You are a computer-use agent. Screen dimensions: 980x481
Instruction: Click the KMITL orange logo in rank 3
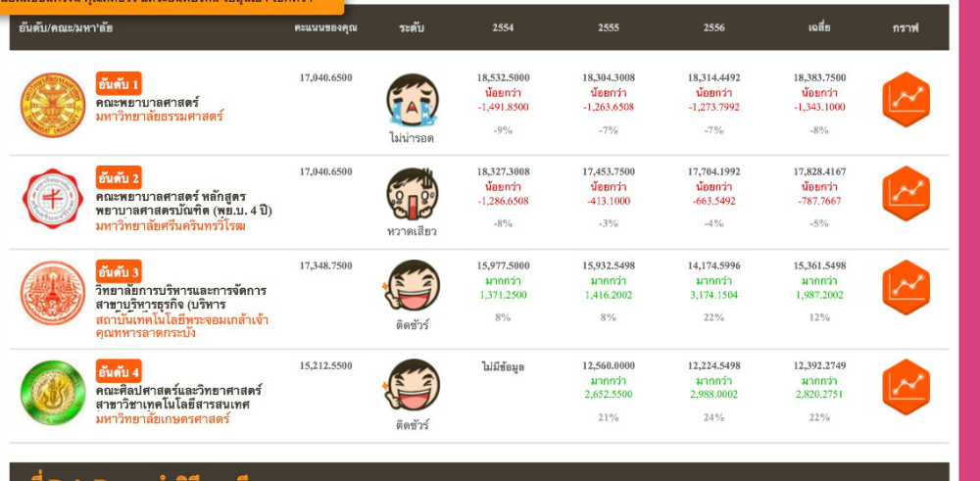54,293
